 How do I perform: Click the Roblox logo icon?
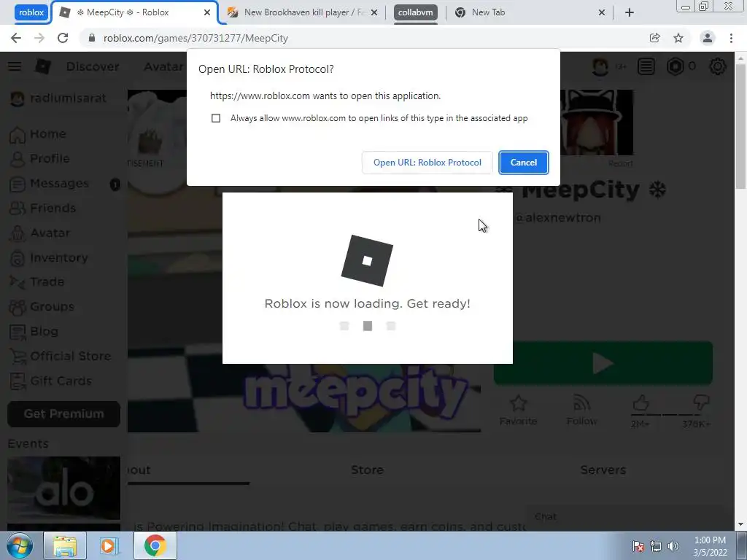[x=43, y=66]
